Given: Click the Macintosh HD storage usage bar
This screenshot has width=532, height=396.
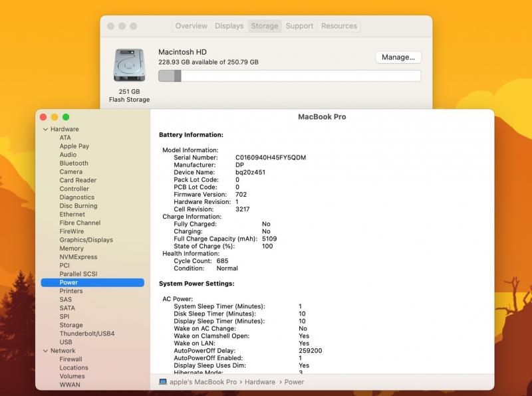Looking at the screenshot, I should (290, 76).
